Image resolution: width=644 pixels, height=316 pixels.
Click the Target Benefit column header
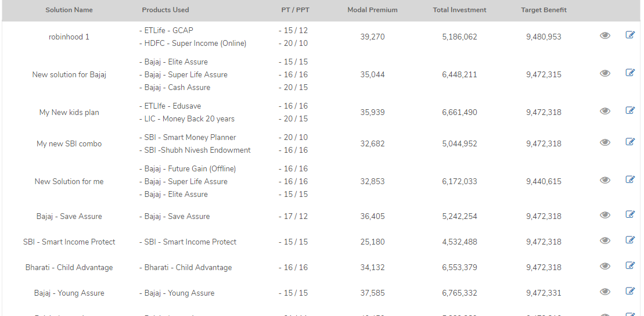pos(544,10)
